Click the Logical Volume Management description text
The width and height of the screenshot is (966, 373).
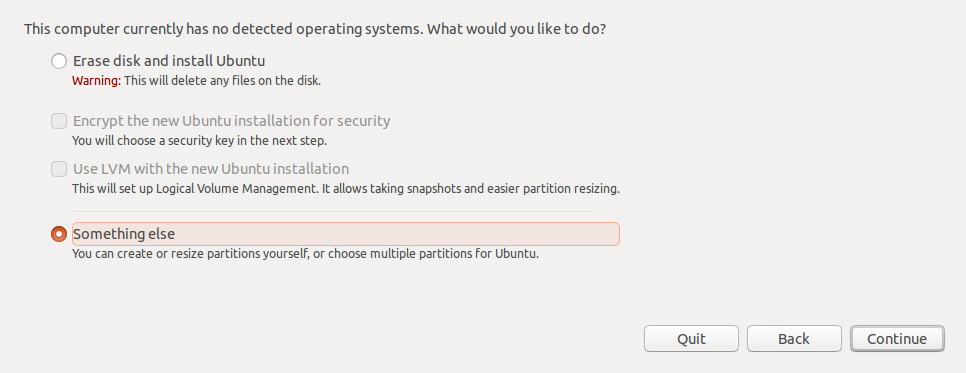coord(346,189)
